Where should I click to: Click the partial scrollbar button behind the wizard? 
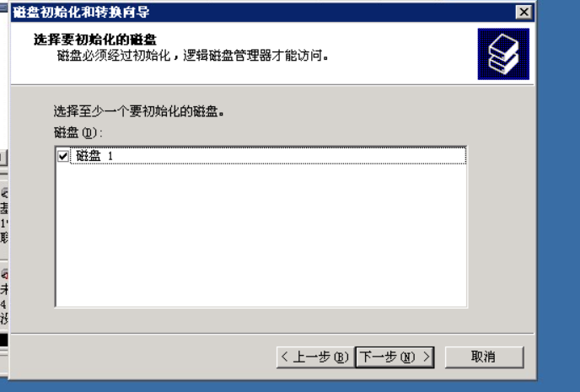point(3,158)
